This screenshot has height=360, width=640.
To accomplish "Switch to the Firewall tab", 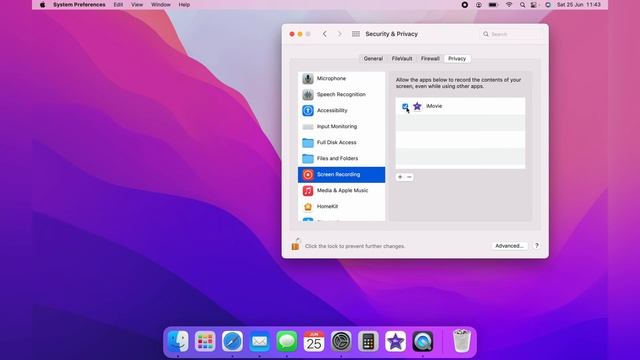I will click(x=430, y=59).
